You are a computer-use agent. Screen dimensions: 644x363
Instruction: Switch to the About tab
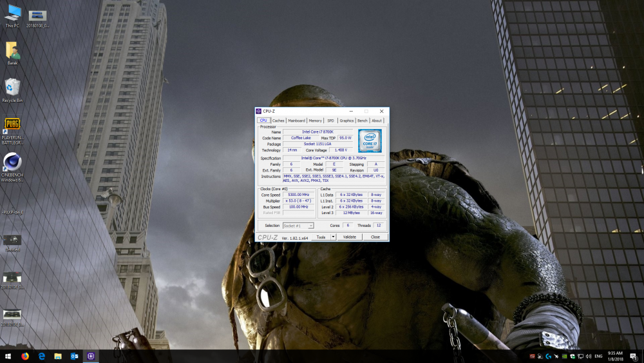(x=377, y=121)
